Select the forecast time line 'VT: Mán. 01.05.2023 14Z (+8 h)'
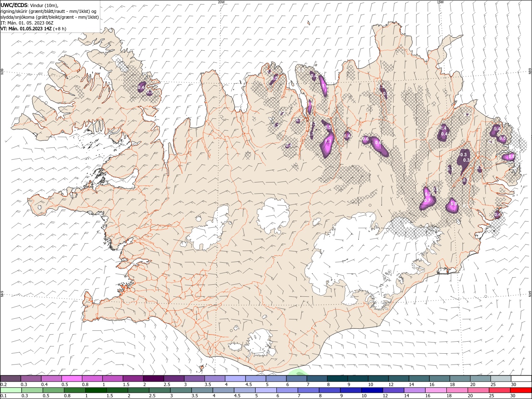Image resolution: width=532 pixels, height=399 pixels. pyautogui.click(x=33, y=29)
